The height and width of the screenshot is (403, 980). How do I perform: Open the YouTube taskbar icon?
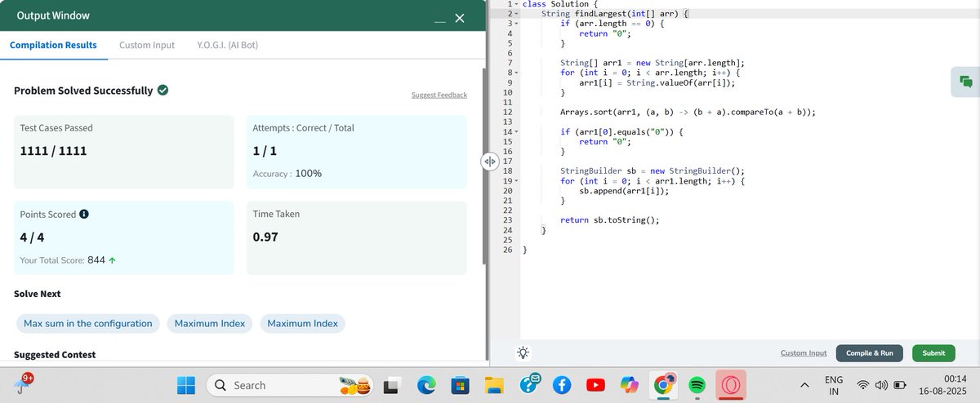point(595,385)
